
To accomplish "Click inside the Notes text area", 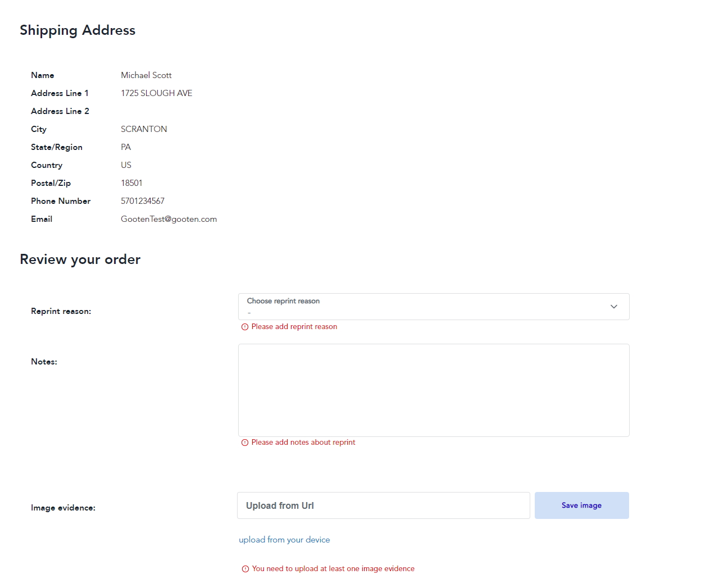I will point(434,390).
